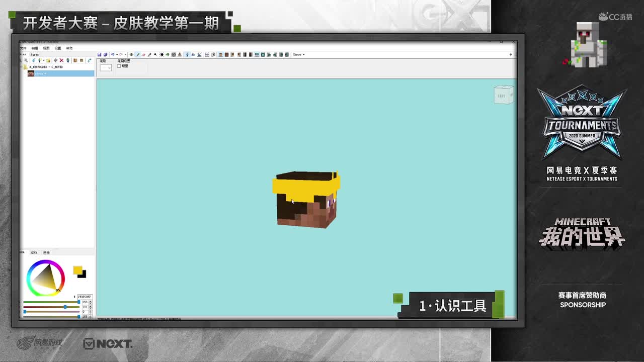
Task: Switch to the Parts tab
Action: coord(34,54)
